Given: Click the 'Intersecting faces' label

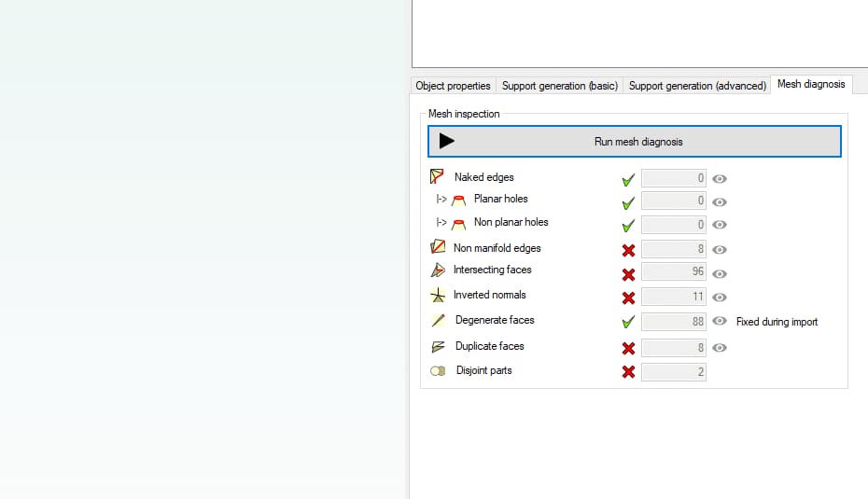Looking at the screenshot, I should point(492,270).
